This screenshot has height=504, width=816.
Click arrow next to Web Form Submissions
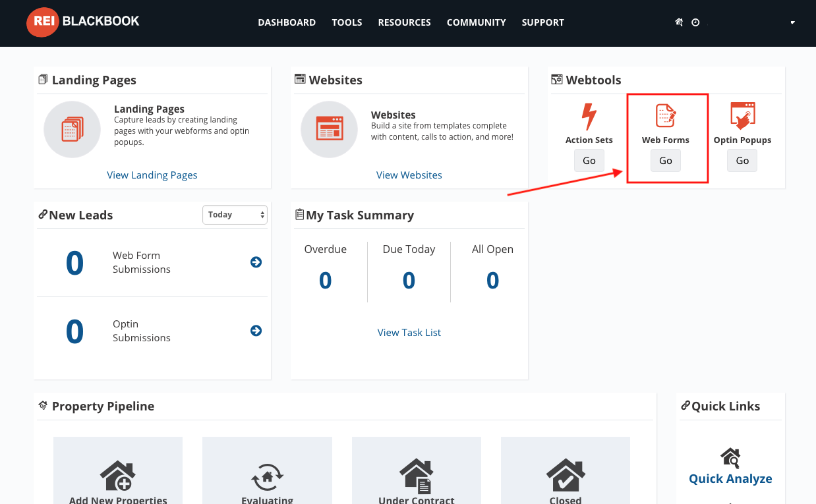[256, 262]
